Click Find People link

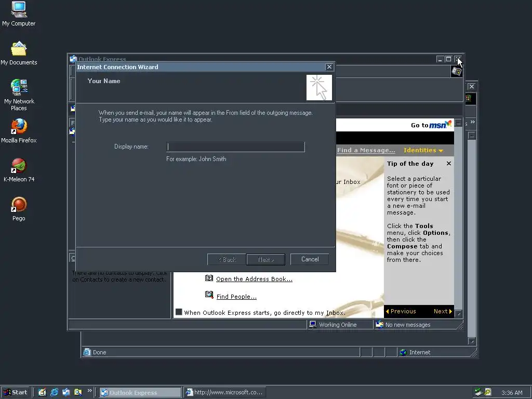coord(236,297)
